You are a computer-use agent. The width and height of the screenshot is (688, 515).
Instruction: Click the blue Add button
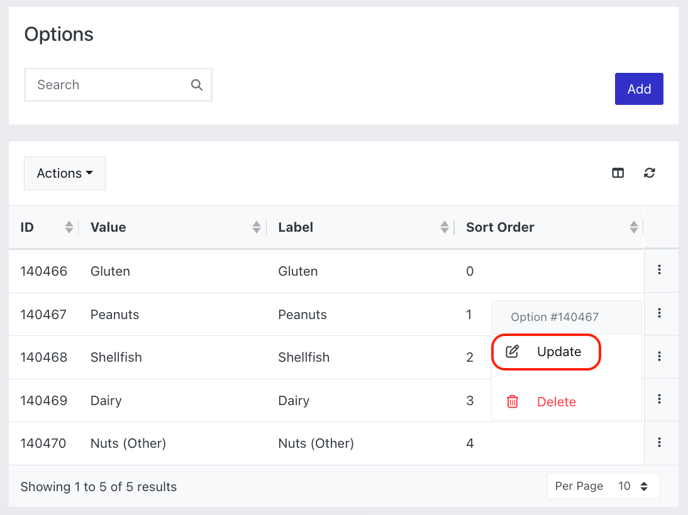639,89
